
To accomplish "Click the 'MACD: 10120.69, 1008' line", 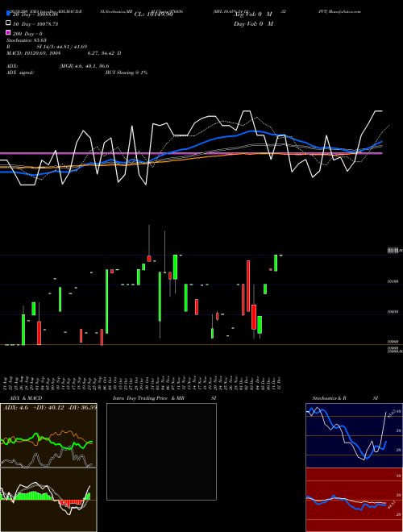I will pyautogui.click(x=33, y=53).
